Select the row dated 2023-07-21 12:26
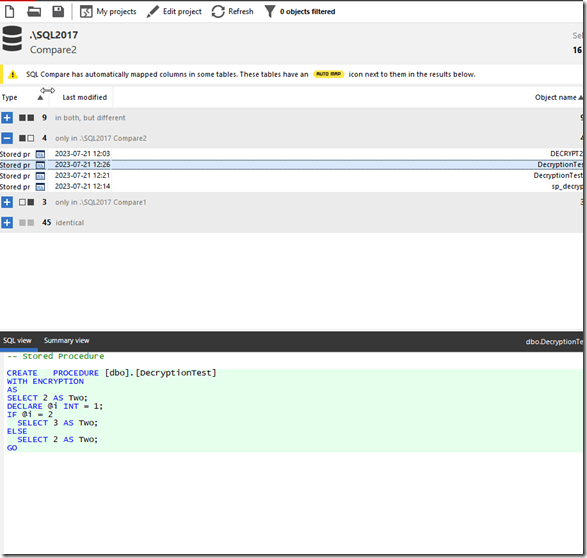Screen dimensions: 587x558 (291, 165)
